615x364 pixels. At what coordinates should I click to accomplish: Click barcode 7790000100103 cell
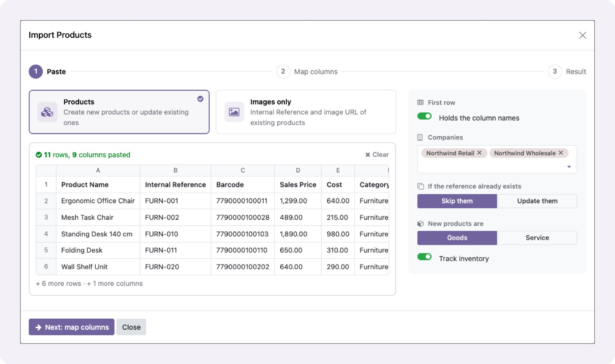[243, 234]
